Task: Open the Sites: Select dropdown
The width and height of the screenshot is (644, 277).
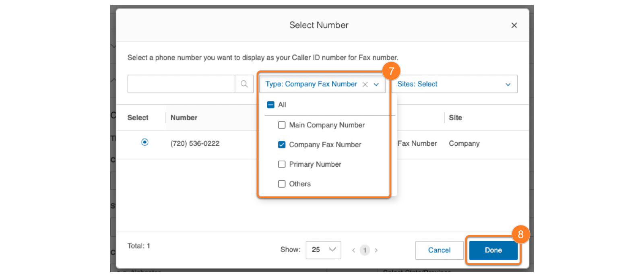Action: pos(454,84)
